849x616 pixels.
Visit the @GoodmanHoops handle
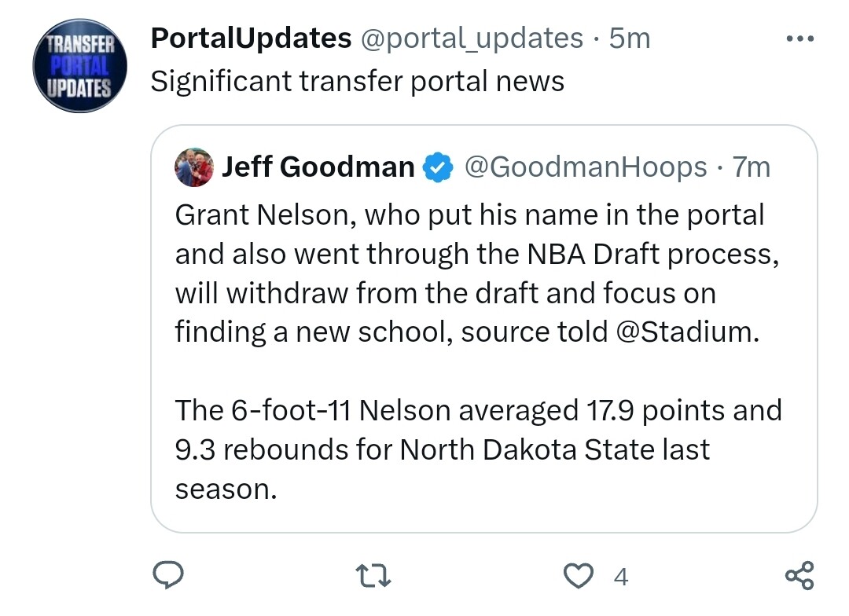(586, 167)
